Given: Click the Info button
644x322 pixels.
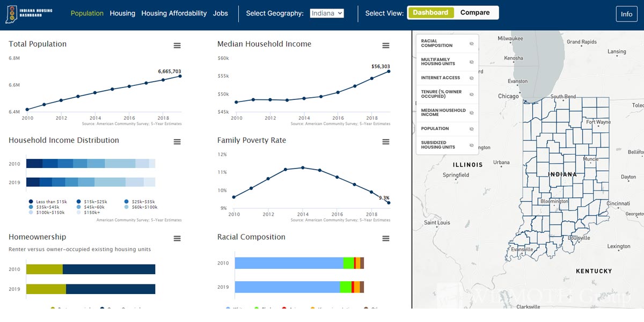Looking at the screenshot, I should (x=627, y=14).
